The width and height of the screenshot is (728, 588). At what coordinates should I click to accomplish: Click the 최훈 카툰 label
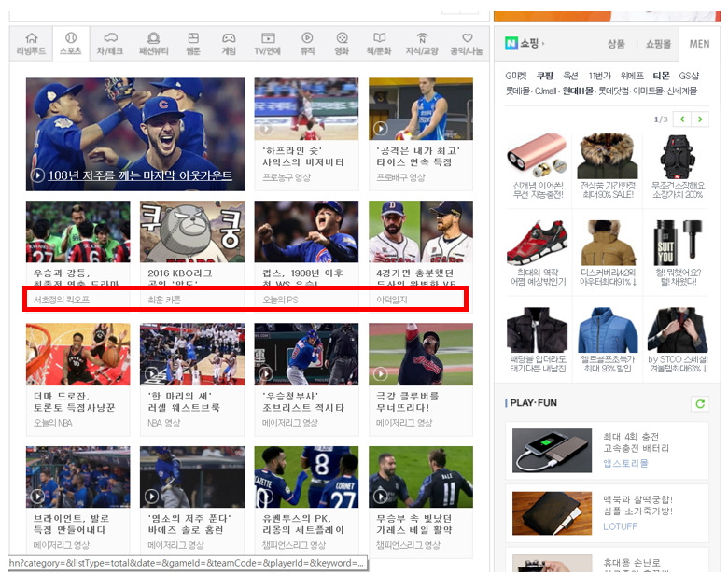[x=164, y=300]
